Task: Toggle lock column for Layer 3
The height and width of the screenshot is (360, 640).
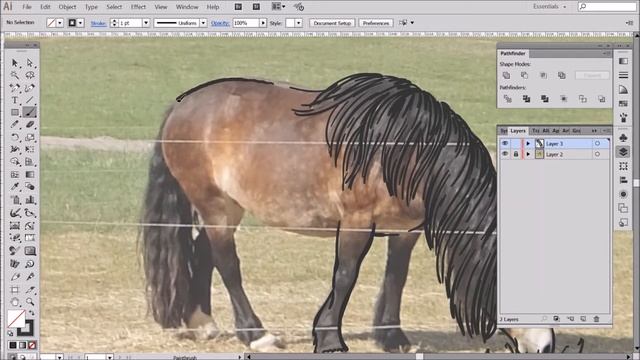Action: (x=516, y=143)
